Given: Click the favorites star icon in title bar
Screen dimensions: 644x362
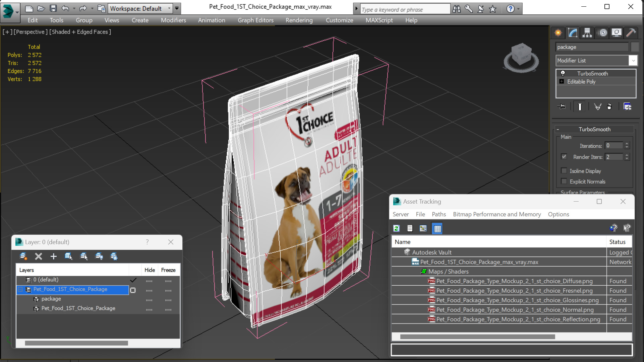Looking at the screenshot, I should [492, 9].
